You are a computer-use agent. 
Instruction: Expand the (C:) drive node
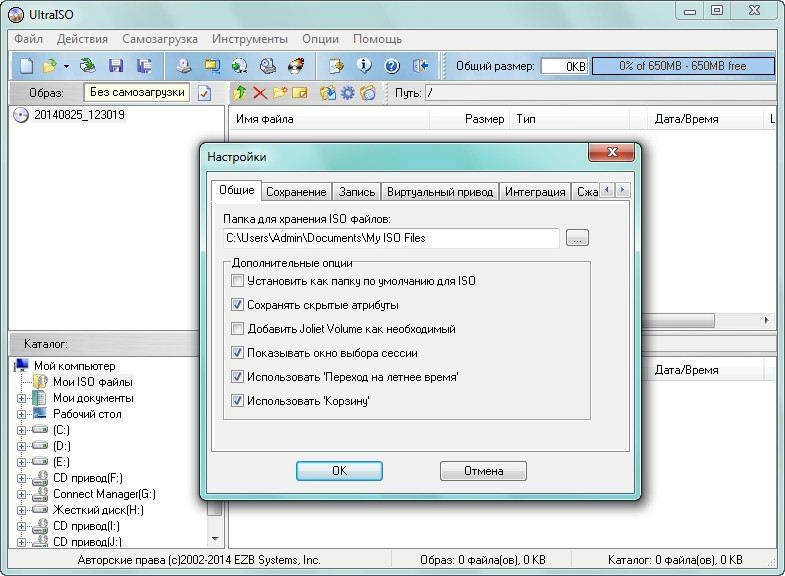click(21, 431)
